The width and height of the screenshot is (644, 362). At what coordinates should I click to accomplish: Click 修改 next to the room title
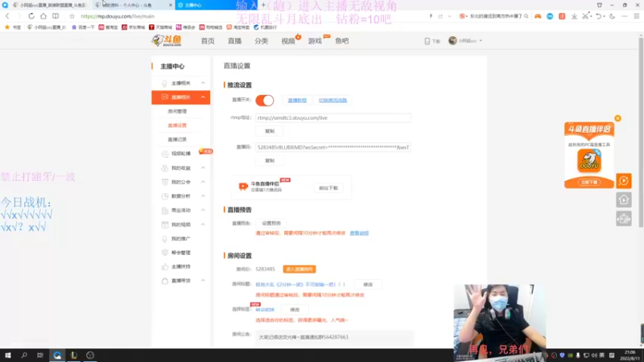(x=368, y=285)
